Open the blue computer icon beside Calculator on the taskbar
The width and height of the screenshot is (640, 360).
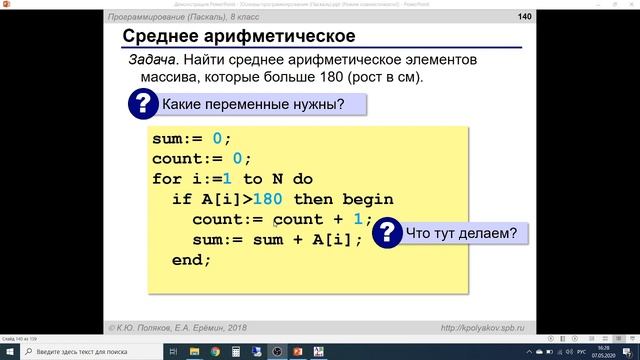(256, 351)
